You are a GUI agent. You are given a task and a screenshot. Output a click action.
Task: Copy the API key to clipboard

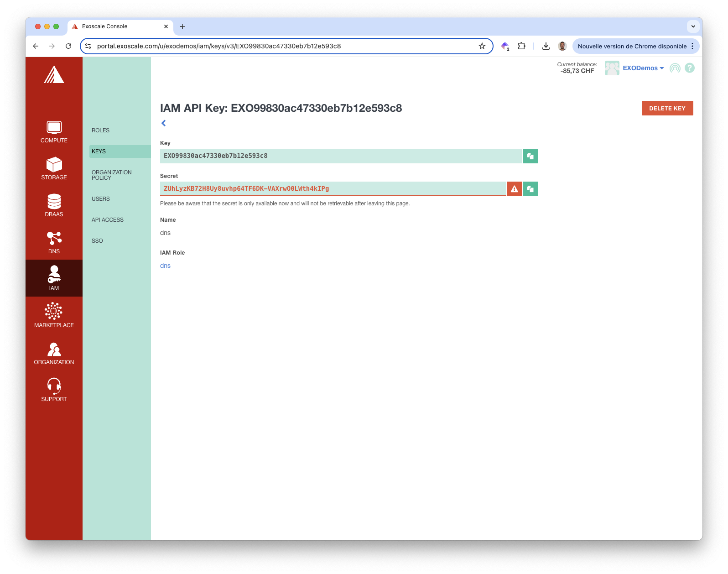[x=530, y=156]
